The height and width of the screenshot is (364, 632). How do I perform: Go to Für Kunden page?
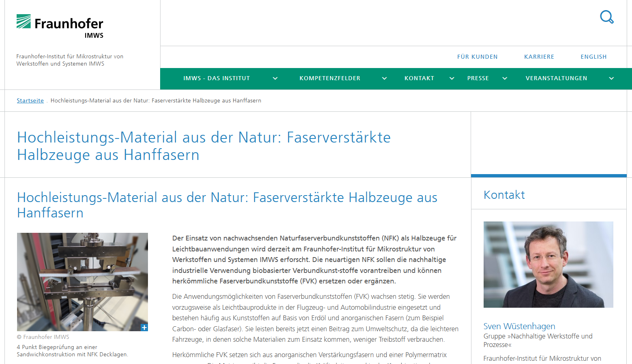pos(477,57)
